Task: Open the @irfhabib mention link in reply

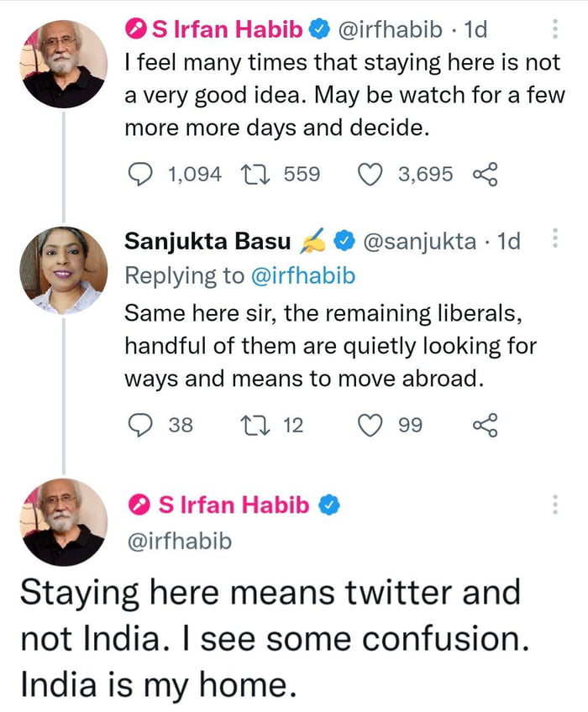Action: [303, 275]
